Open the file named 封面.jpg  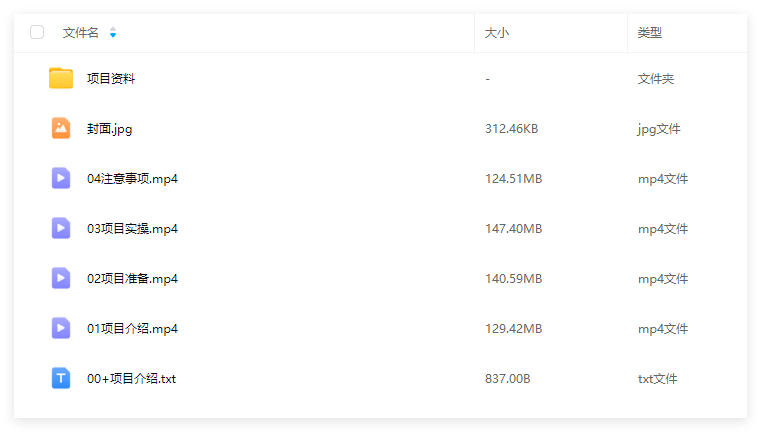110,129
